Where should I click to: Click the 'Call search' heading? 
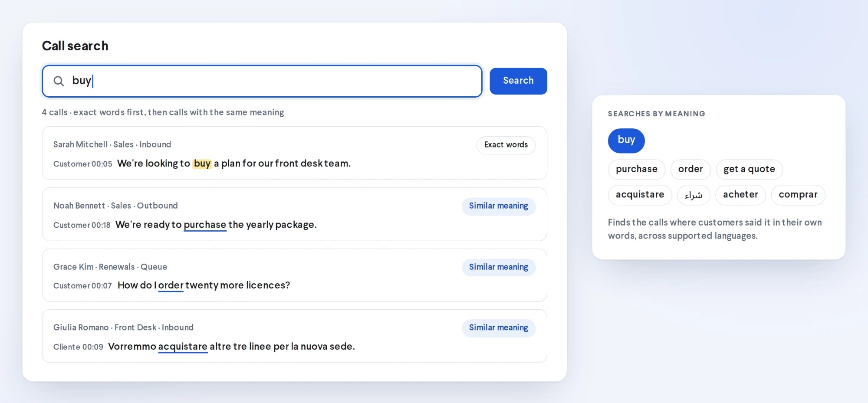(x=75, y=46)
